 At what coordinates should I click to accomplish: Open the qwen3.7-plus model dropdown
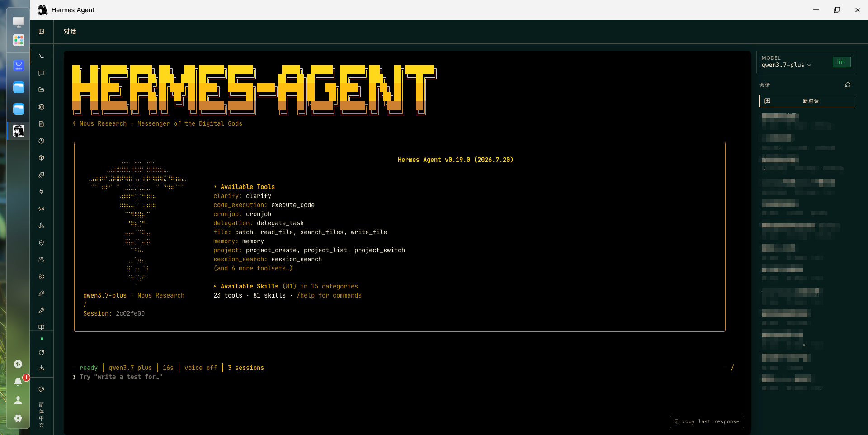pos(786,65)
